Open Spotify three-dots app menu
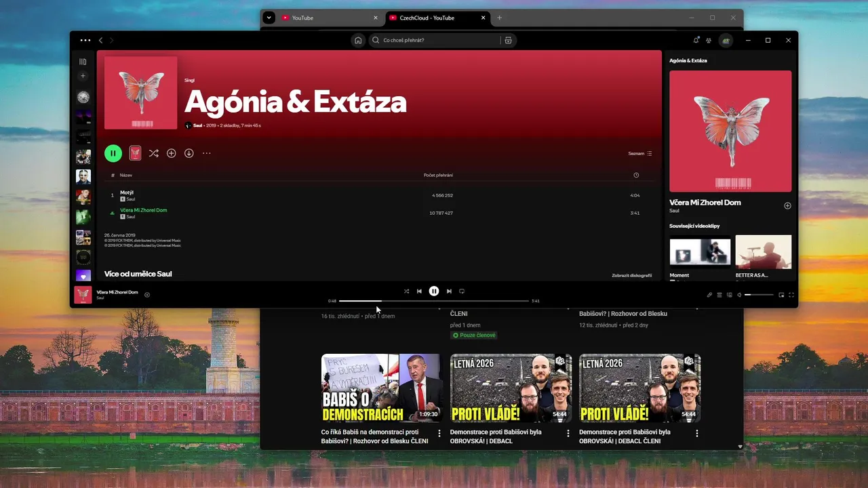Viewport: 868px width, 488px height. 85,41
